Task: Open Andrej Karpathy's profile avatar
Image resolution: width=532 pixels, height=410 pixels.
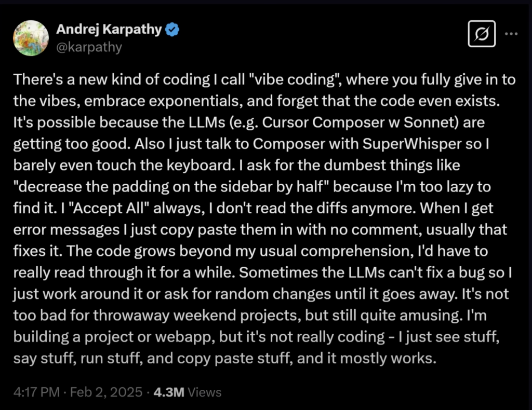Action: pyautogui.click(x=31, y=38)
